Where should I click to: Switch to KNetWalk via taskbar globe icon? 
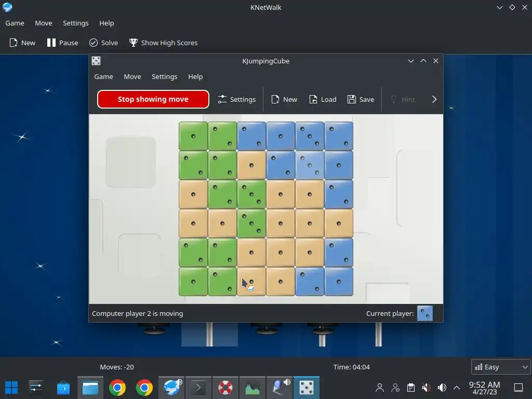click(171, 388)
